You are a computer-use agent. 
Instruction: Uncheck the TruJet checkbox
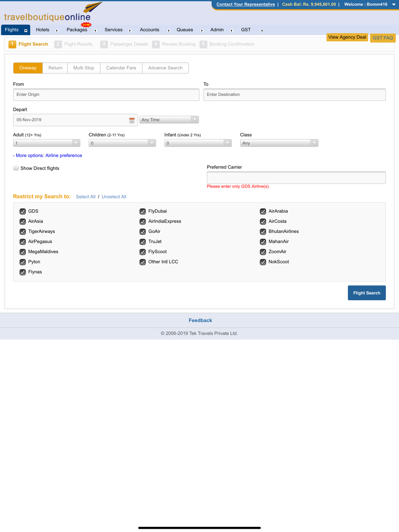pyautogui.click(x=142, y=242)
